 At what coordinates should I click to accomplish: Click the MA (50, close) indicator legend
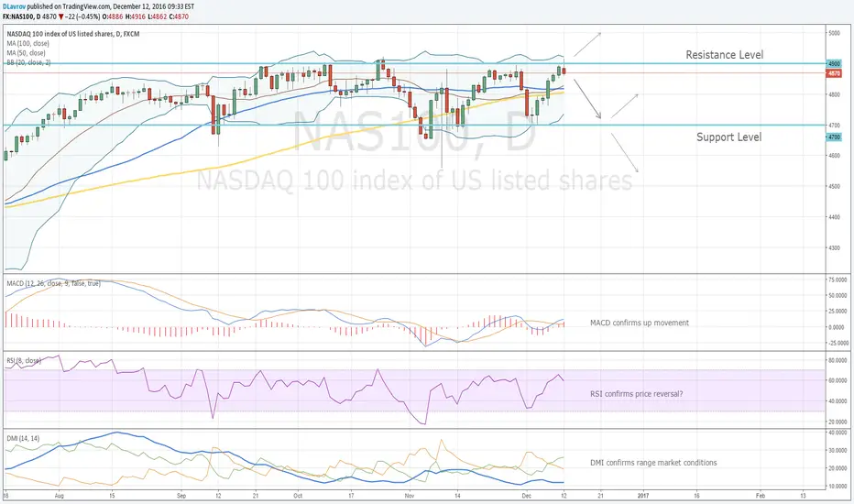click(27, 53)
